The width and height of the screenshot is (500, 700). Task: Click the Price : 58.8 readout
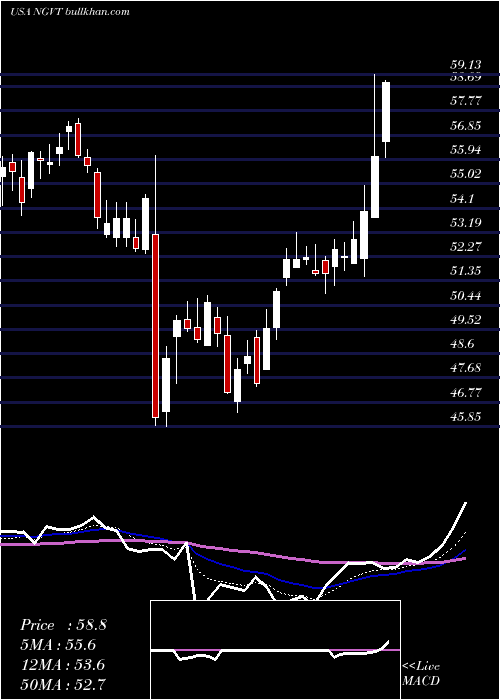pyautogui.click(x=63, y=625)
